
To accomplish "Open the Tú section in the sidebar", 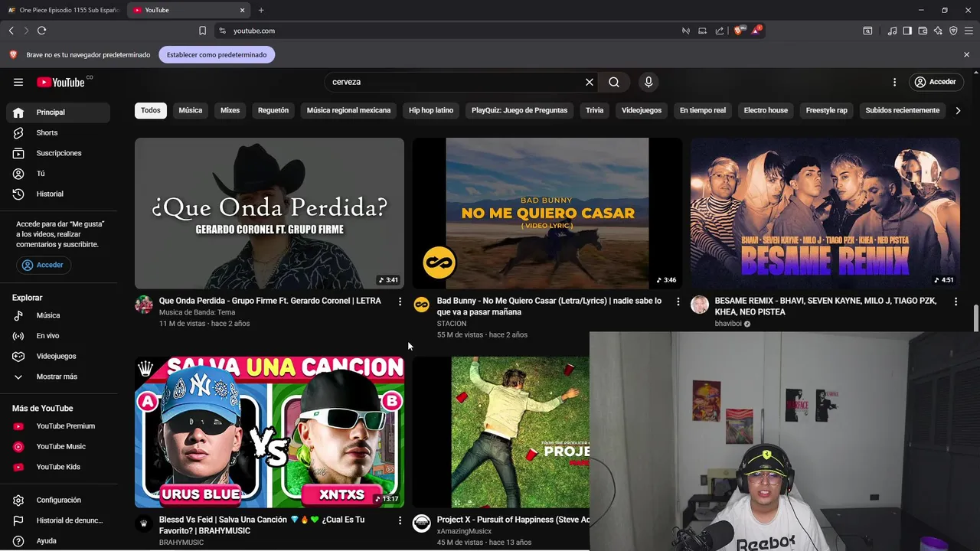I will [x=58, y=174].
